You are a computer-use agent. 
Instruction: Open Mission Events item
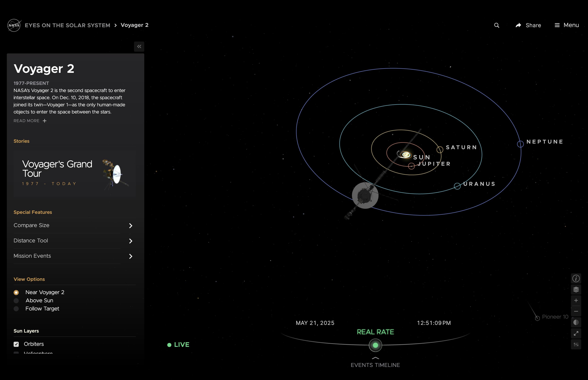click(x=130, y=256)
